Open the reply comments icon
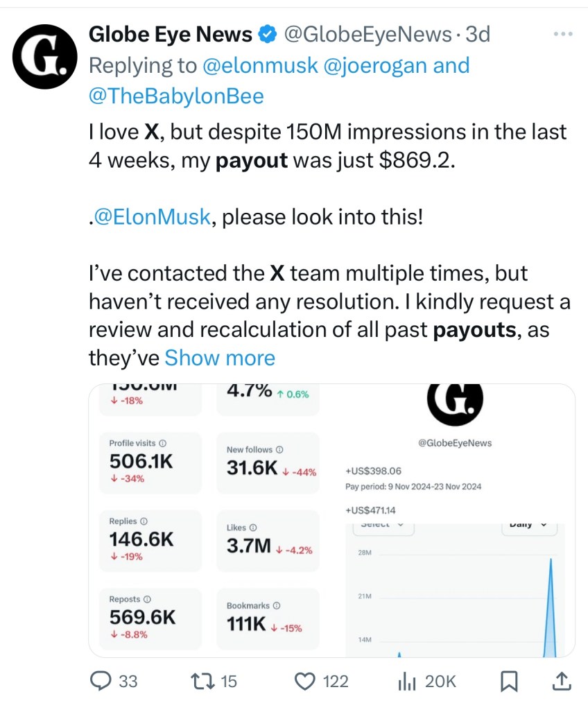The height and width of the screenshot is (710, 588). coord(102,682)
